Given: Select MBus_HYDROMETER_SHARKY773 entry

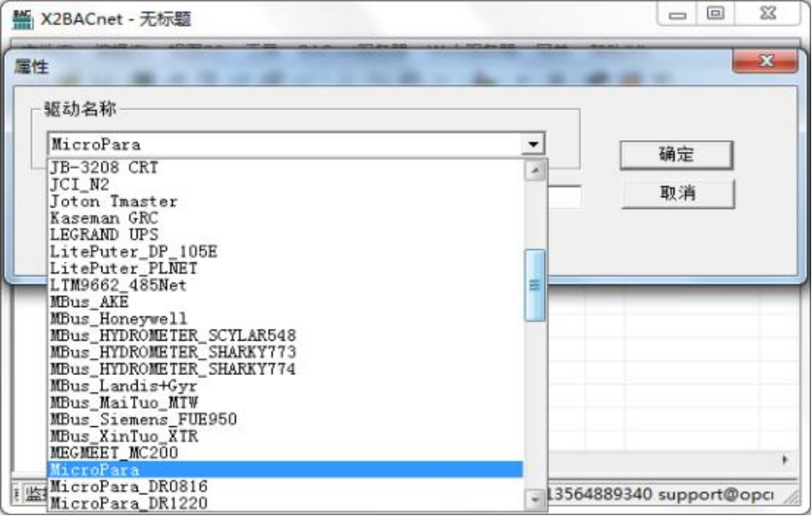Looking at the screenshot, I should pos(285,352).
